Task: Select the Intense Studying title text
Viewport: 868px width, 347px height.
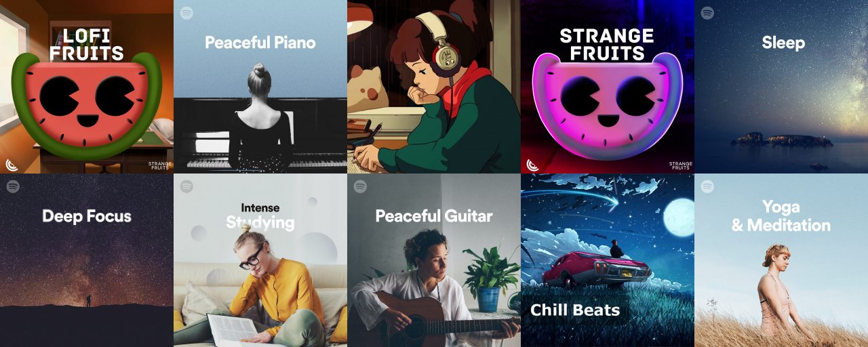Action: pyautogui.click(x=260, y=216)
